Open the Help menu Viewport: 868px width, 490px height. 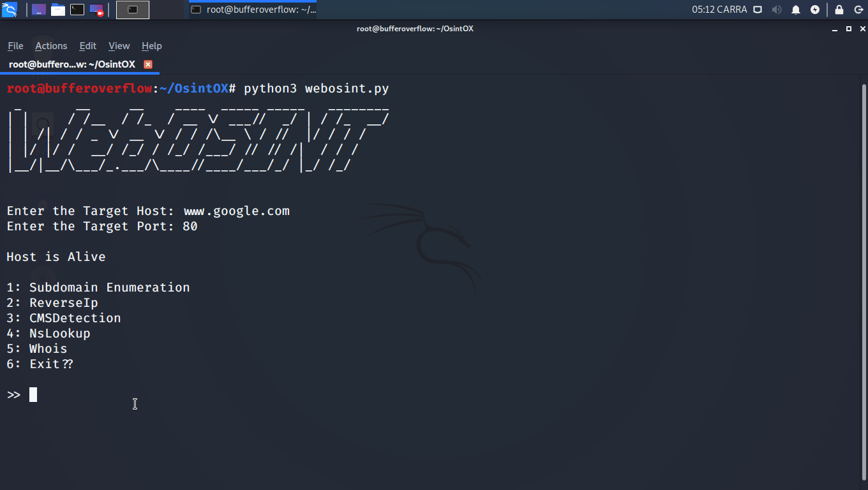coord(151,46)
